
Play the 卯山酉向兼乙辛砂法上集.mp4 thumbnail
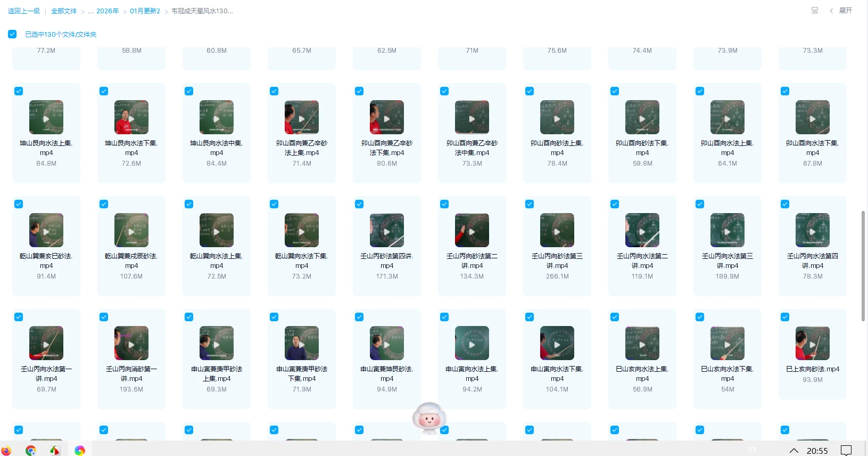click(302, 117)
